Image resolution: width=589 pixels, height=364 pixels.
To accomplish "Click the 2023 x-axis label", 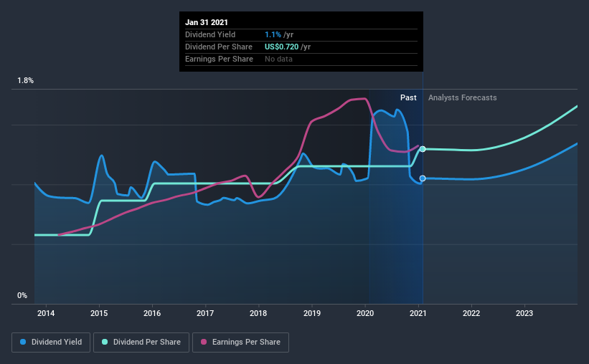I will 524,313.
